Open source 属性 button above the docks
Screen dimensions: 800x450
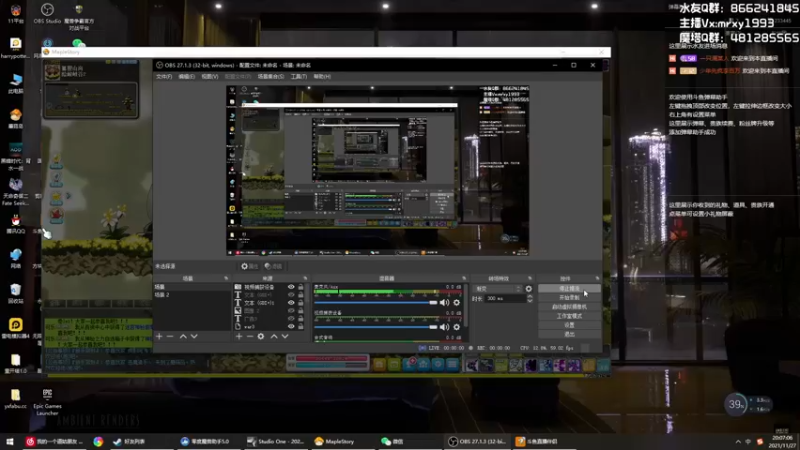pos(250,266)
